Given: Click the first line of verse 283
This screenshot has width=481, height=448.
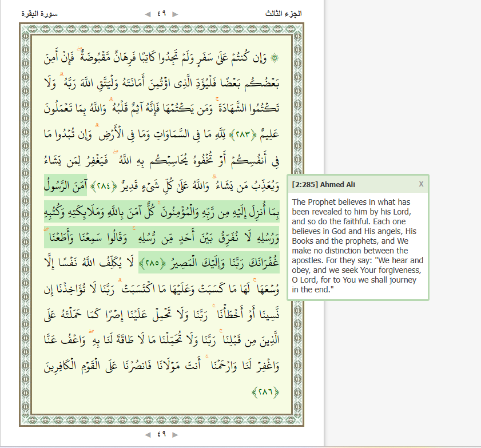Looking at the screenshot, I should [x=161, y=58].
